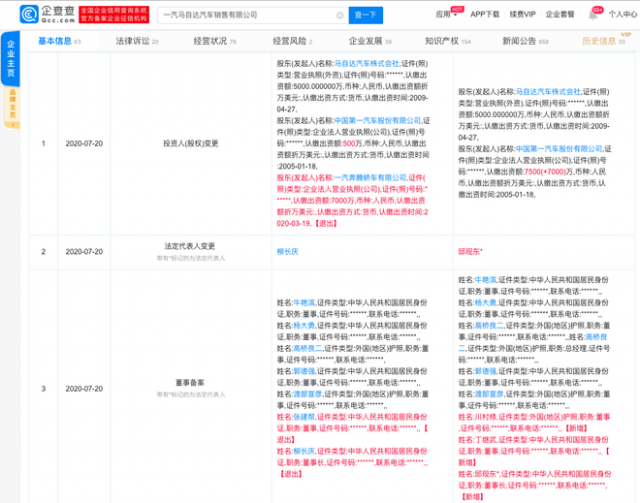640x503 pixels.
Task: Open 柳长庆 link in the 法定代表人变更 row
Action: (x=288, y=252)
